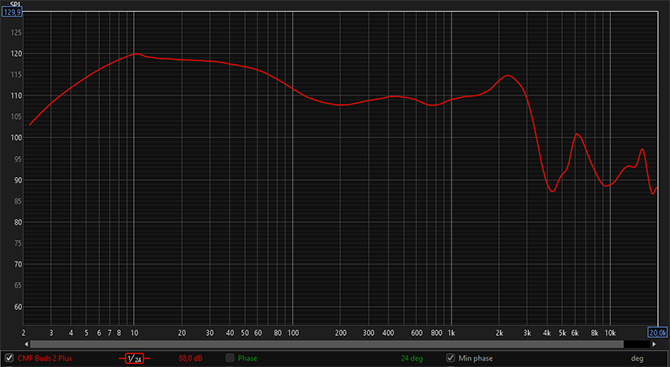Click the right arrow of horizontal scrollbar
Image resolution: width=670 pixels, height=367 pixels.
(654, 344)
